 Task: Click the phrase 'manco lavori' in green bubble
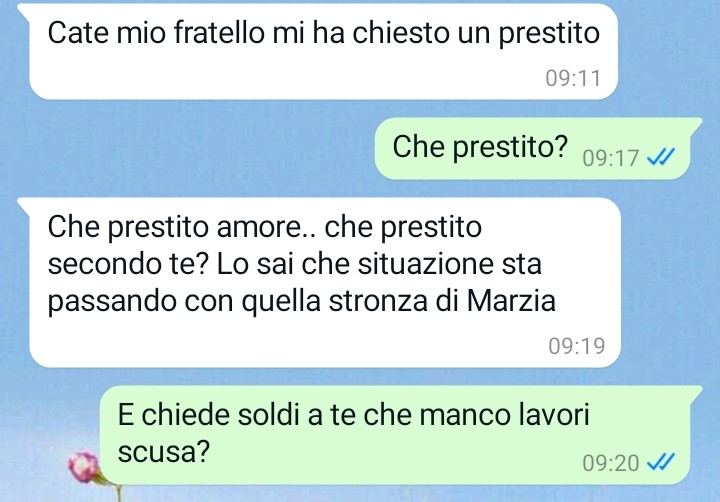click(x=504, y=414)
